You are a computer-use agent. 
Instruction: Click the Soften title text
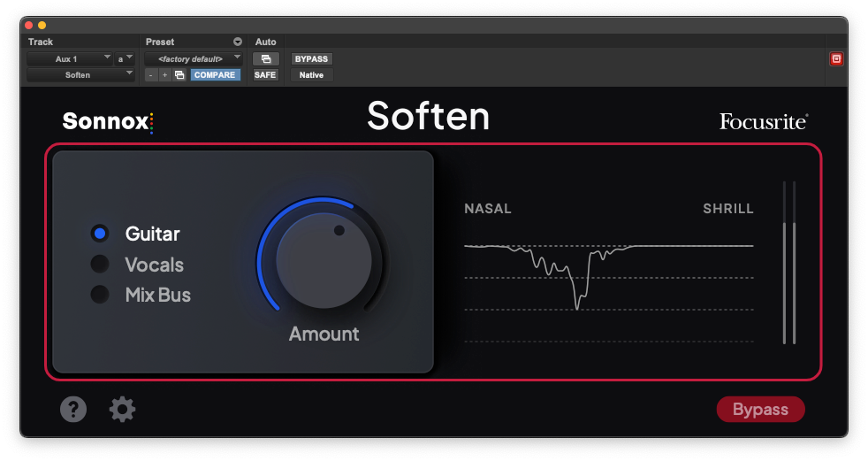(429, 117)
